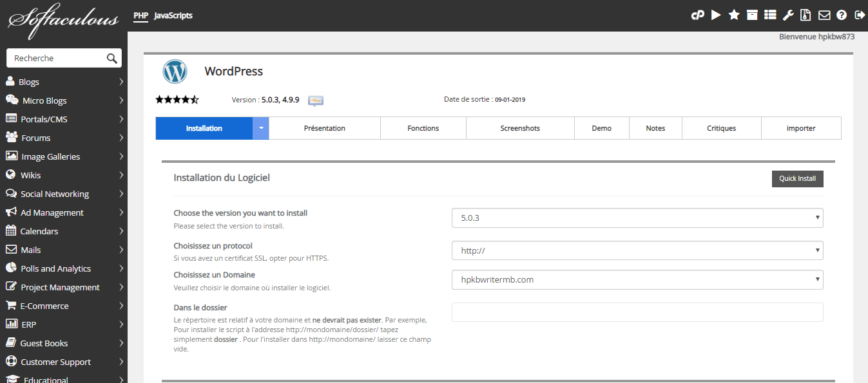This screenshot has width=868, height=383.
Task: Open the task list icon
Action: (x=770, y=15)
